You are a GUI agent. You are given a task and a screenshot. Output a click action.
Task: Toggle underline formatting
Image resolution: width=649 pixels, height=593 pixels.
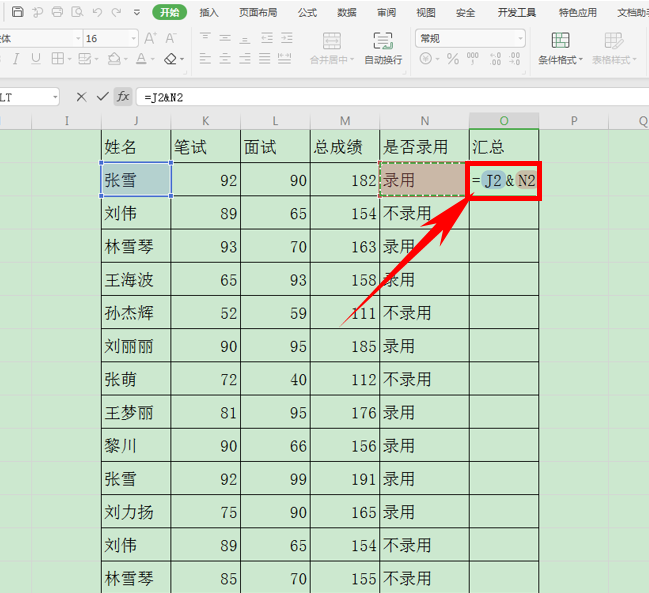point(36,59)
